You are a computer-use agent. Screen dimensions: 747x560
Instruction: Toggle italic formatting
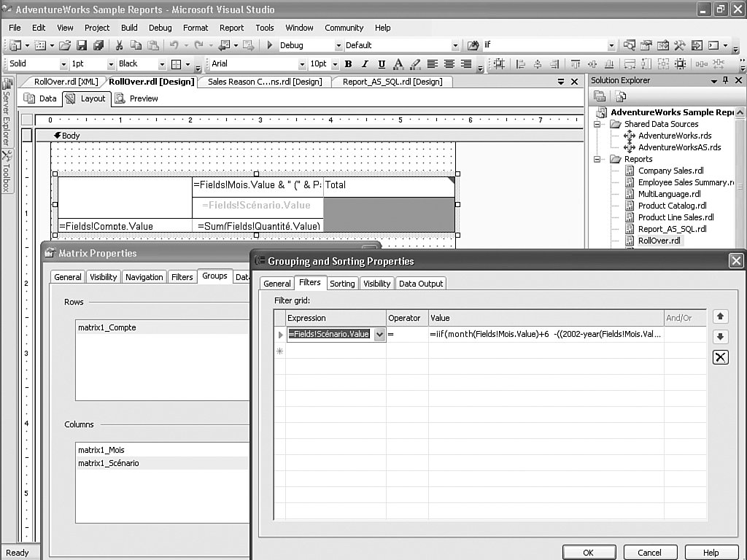tap(365, 64)
